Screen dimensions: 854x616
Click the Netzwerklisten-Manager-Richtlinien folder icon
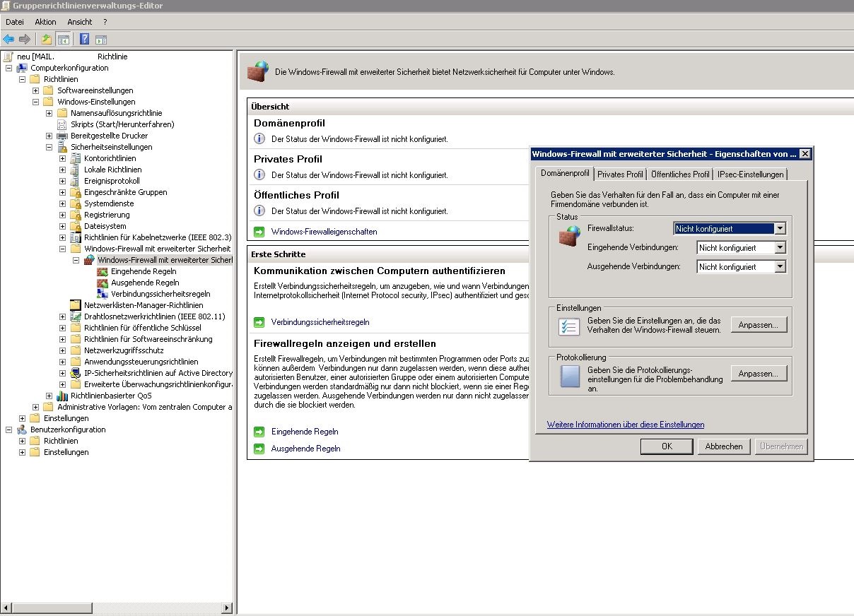click(x=76, y=305)
